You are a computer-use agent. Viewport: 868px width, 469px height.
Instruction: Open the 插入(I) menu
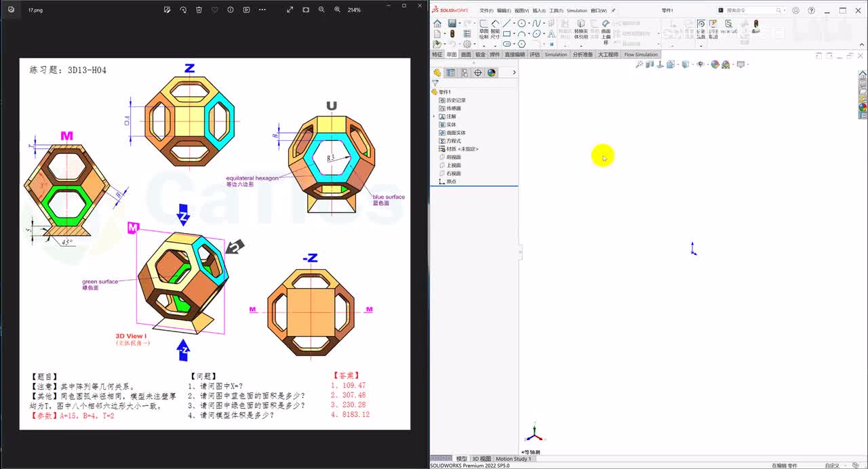click(539, 11)
